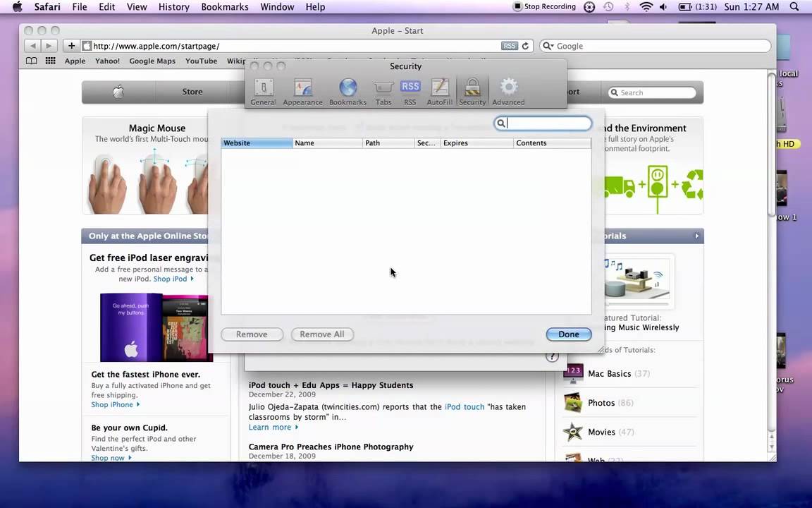This screenshot has width=812, height=508.
Task: Sort cookies by Contents column
Action: tap(552, 143)
